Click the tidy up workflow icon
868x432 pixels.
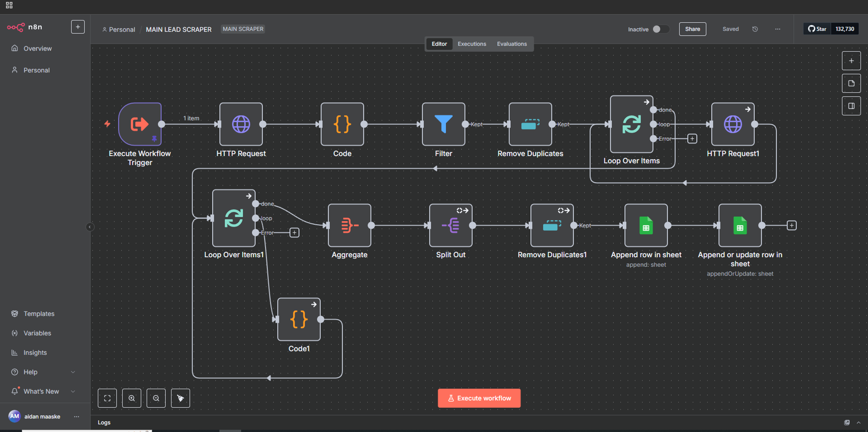pyautogui.click(x=180, y=398)
